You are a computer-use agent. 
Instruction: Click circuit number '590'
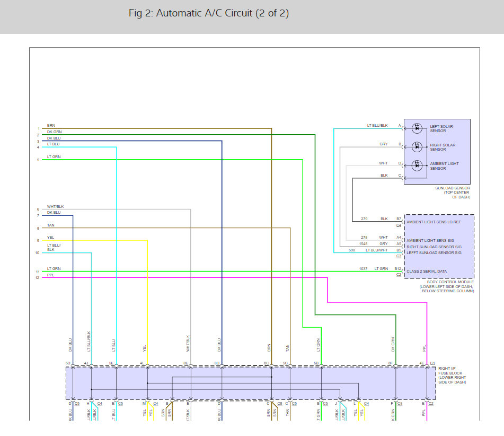coord(352,250)
